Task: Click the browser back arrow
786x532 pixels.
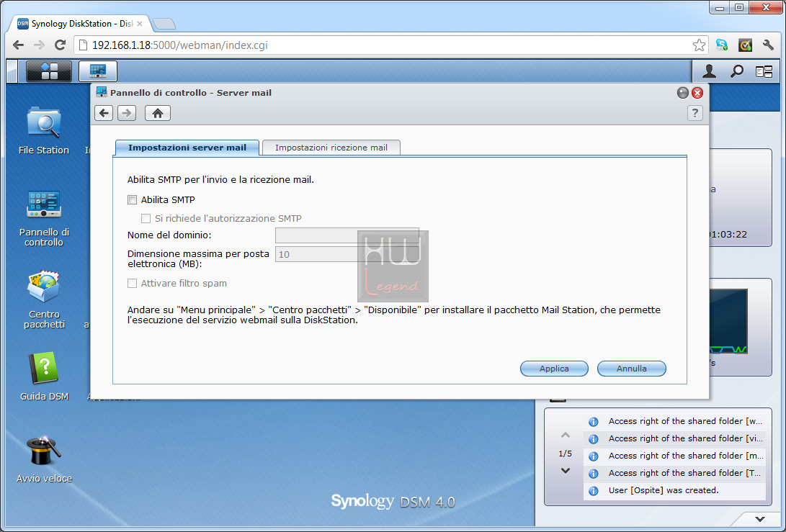Action: pyautogui.click(x=19, y=45)
